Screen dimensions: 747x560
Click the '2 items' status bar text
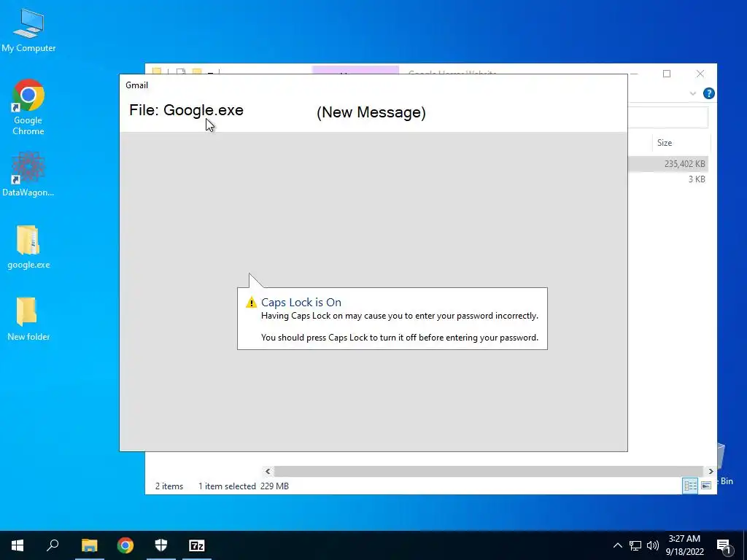click(x=169, y=486)
